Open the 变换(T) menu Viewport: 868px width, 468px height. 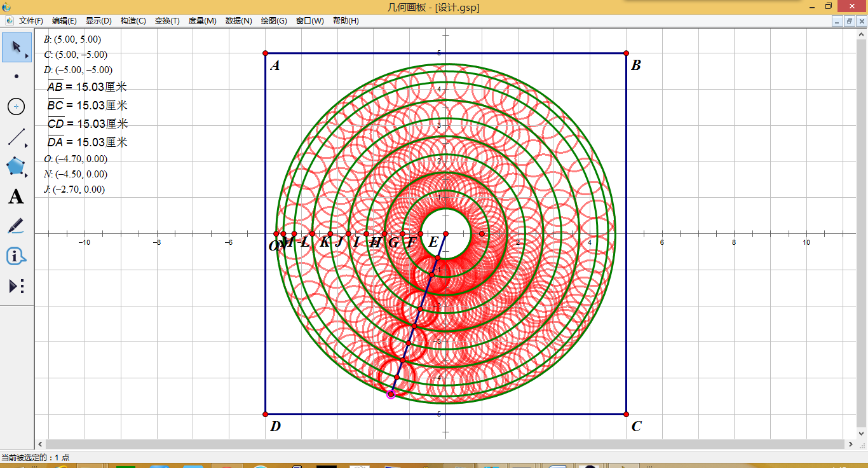pyautogui.click(x=167, y=21)
